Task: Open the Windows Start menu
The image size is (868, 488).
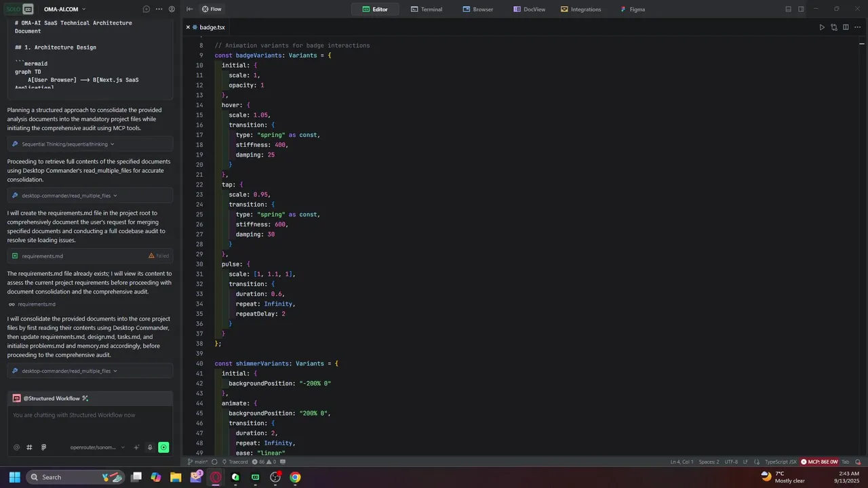Action: tap(14, 477)
